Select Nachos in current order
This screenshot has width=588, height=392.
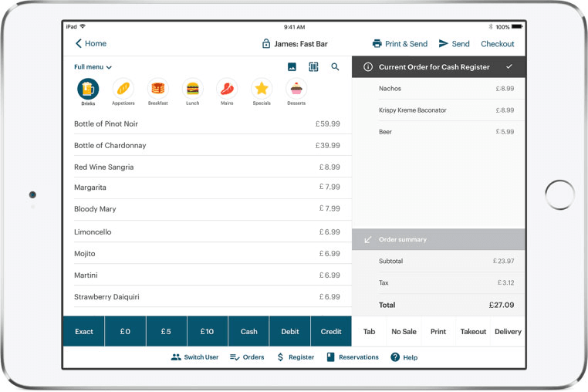438,89
